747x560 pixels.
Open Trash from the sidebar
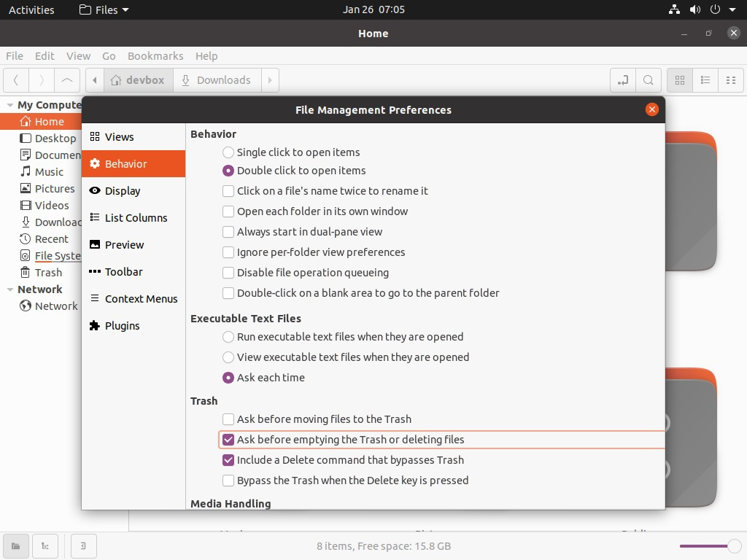click(x=48, y=272)
